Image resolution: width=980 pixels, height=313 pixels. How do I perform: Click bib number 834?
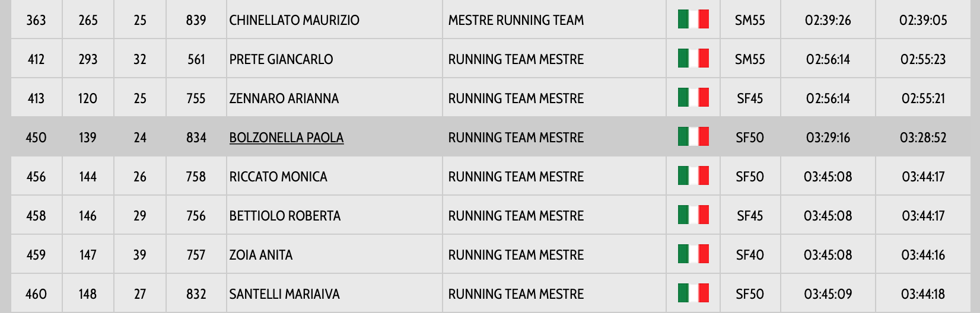pyautogui.click(x=196, y=138)
